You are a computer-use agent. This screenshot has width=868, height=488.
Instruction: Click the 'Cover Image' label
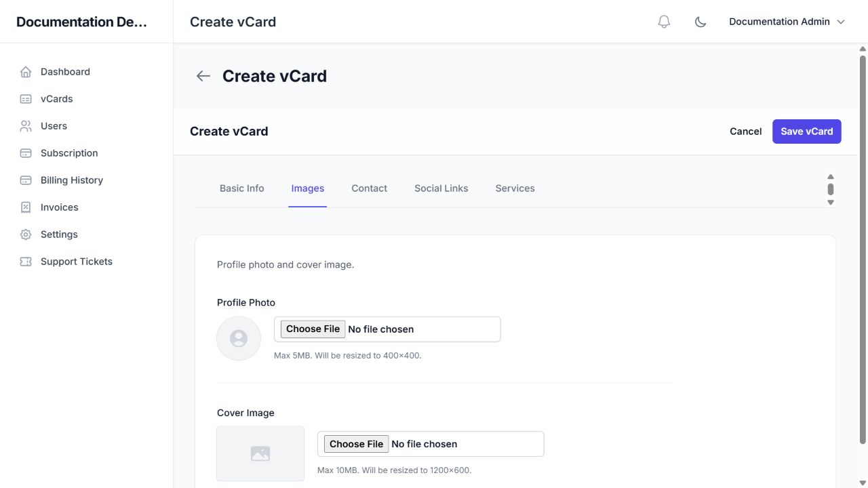[x=245, y=413]
